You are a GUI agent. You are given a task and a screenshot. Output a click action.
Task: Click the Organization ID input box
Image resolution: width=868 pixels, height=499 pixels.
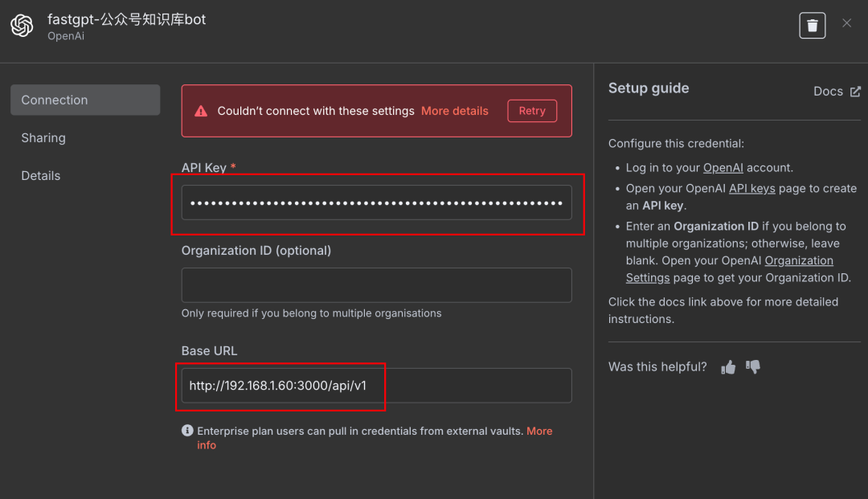pyautogui.click(x=376, y=285)
